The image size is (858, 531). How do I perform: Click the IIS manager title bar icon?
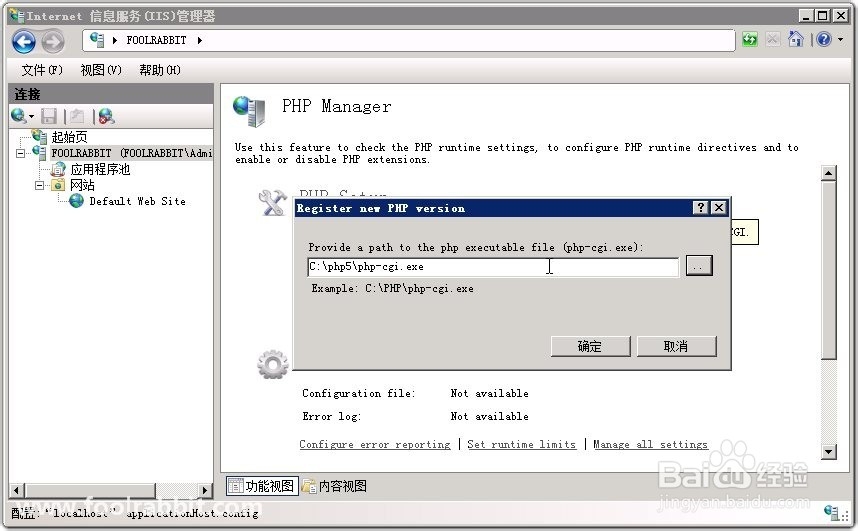click(x=16, y=15)
